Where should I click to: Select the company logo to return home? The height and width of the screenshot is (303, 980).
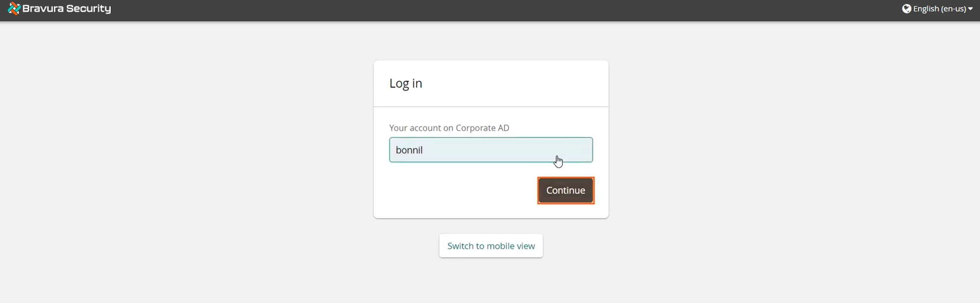point(59,8)
